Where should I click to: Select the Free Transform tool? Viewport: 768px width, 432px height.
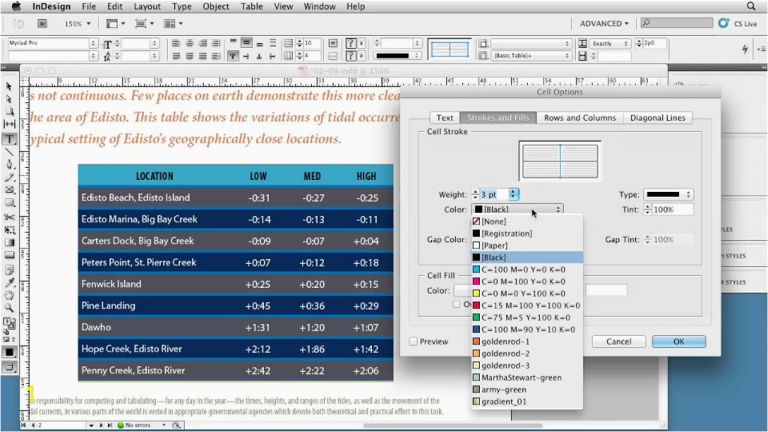tap(9, 230)
